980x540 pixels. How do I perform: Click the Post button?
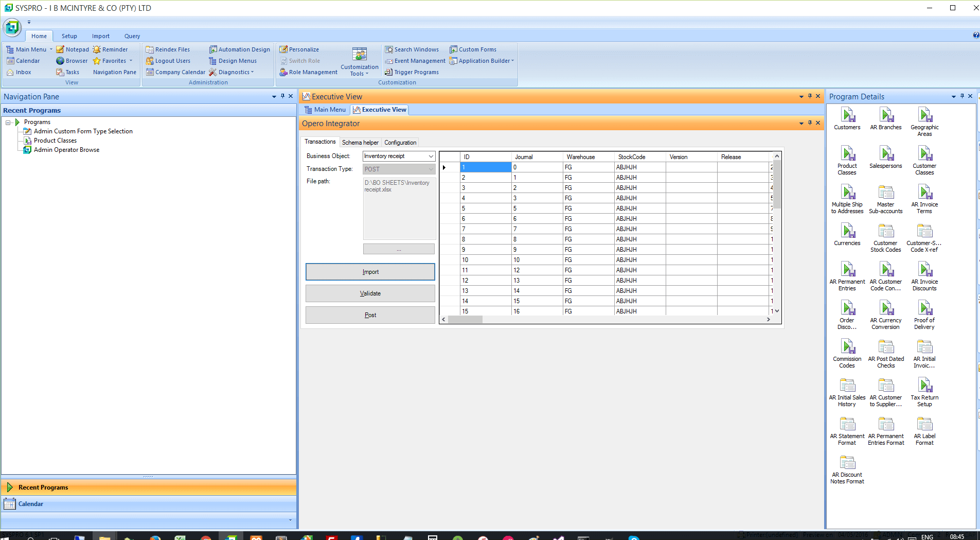370,315
